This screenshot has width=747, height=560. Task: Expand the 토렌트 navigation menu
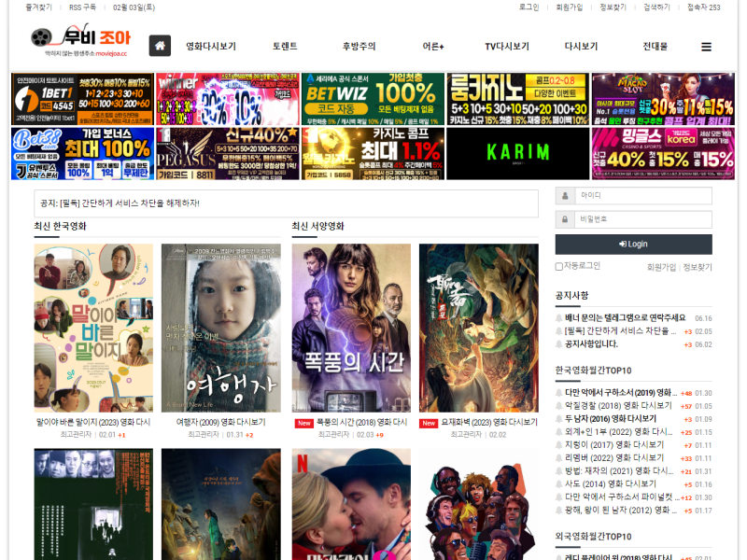(x=285, y=47)
